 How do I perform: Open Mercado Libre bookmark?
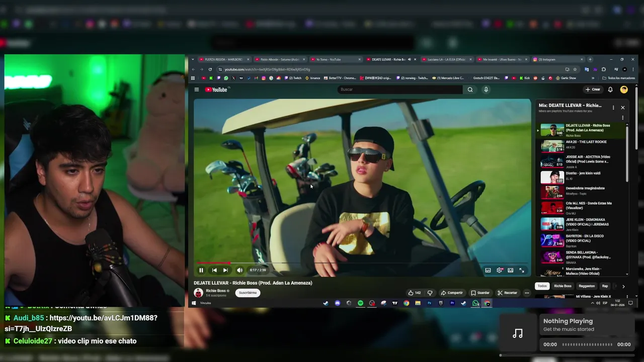coord(448,78)
